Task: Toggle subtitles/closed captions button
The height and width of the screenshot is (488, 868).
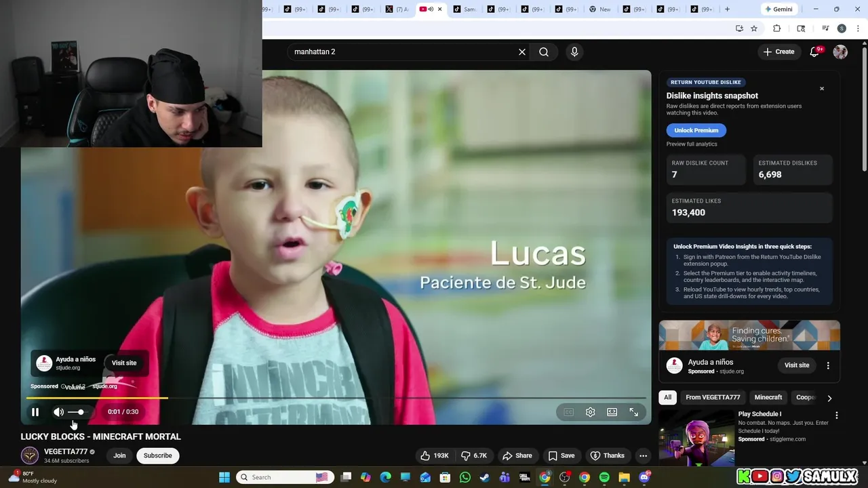Action: tap(568, 412)
